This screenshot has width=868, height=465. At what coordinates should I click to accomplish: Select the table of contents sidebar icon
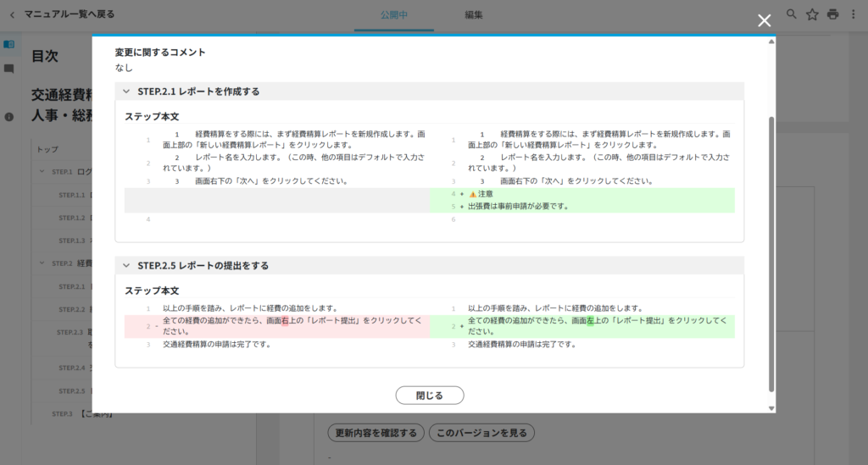(9, 44)
